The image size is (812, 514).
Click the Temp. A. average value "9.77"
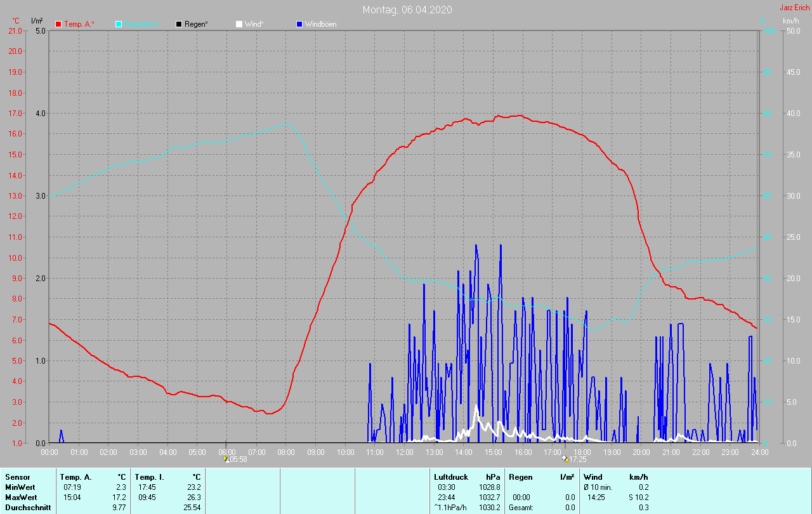pos(119,507)
